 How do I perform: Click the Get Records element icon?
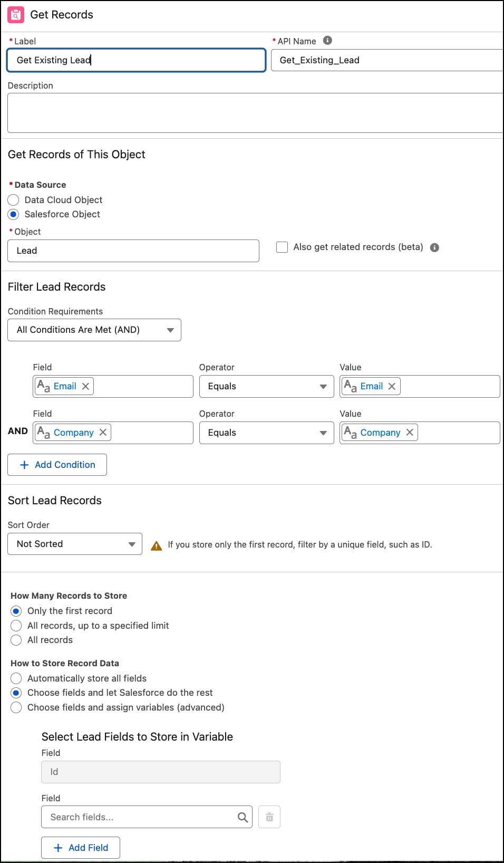coord(16,15)
